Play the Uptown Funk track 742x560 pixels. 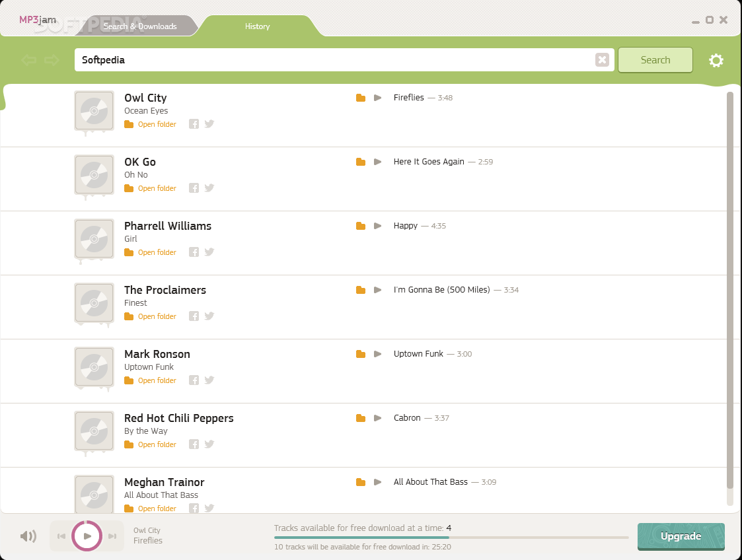pyautogui.click(x=378, y=354)
